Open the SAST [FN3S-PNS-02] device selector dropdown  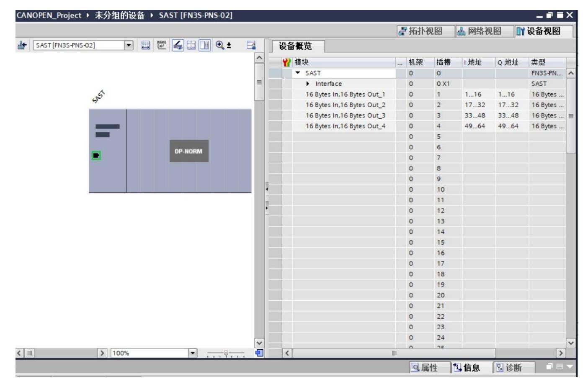(x=129, y=45)
